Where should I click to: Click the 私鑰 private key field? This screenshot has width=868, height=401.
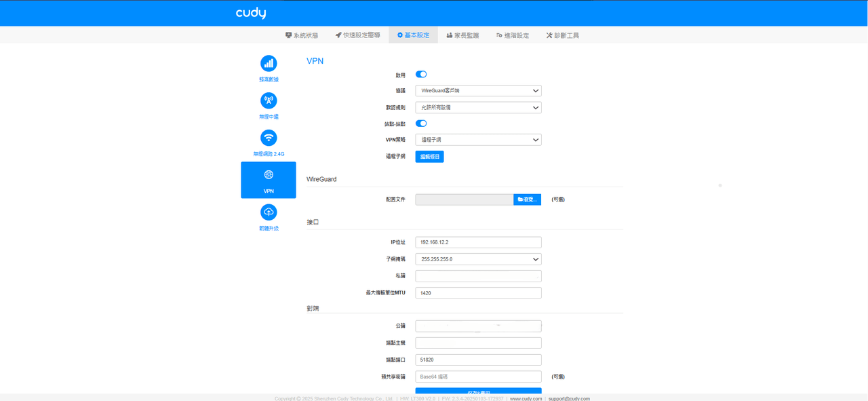click(478, 276)
